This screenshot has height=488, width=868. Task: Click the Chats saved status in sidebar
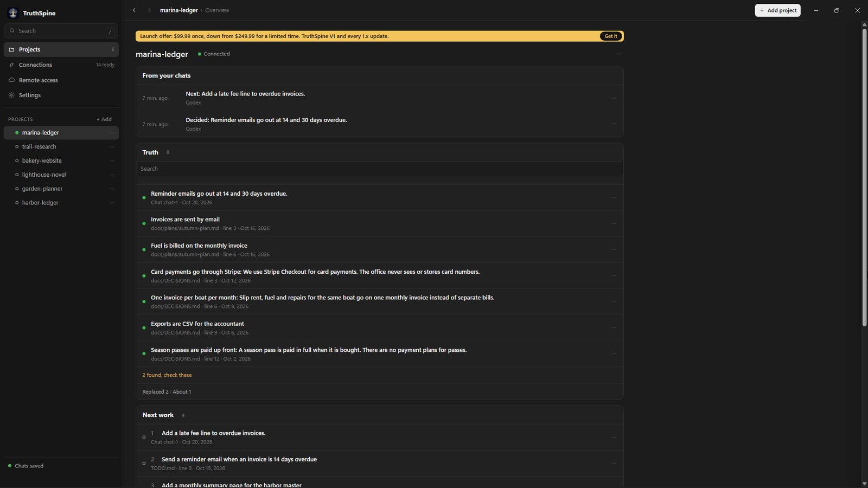(x=26, y=466)
